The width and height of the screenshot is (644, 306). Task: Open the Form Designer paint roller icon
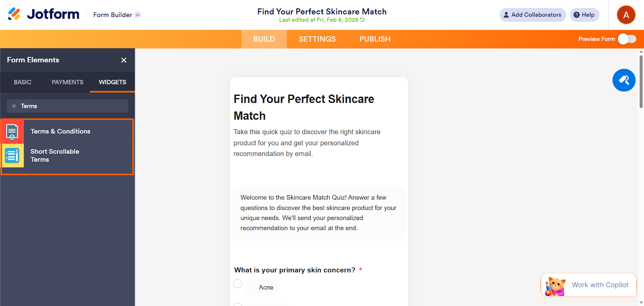(624, 80)
